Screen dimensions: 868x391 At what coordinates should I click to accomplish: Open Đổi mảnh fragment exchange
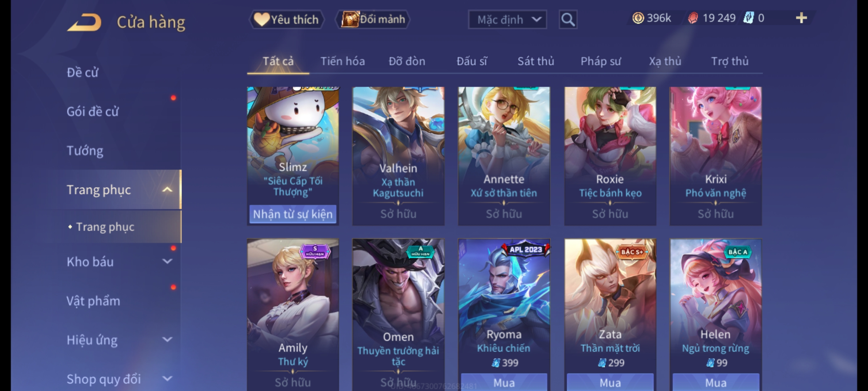point(373,19)
